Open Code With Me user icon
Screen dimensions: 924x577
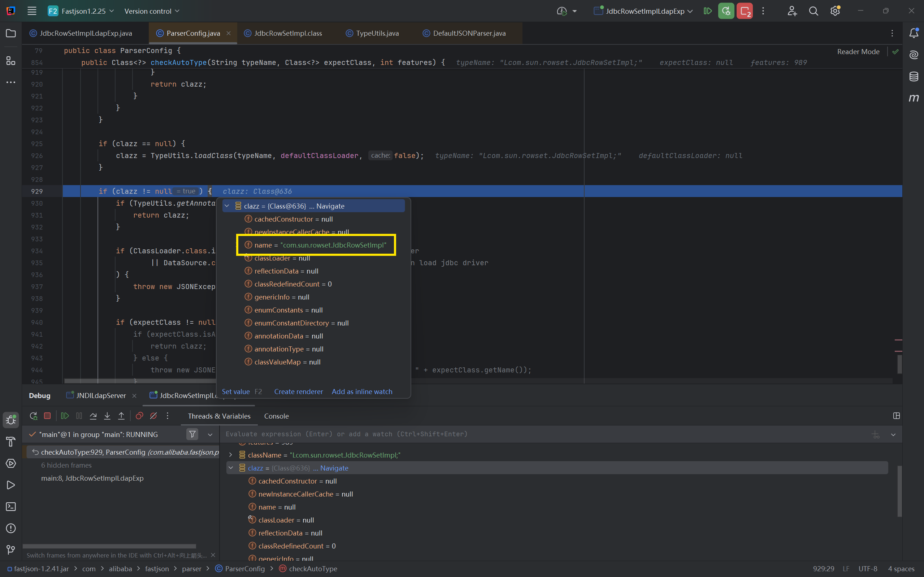coord(792,11)
